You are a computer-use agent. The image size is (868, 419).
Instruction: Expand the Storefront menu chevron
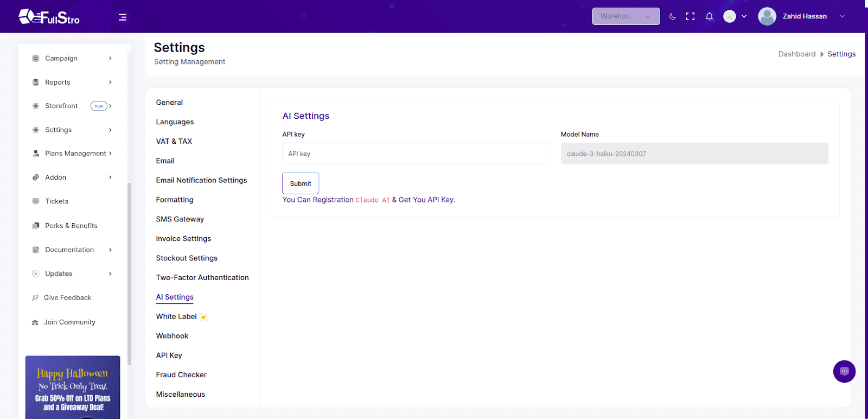point(110,106)
